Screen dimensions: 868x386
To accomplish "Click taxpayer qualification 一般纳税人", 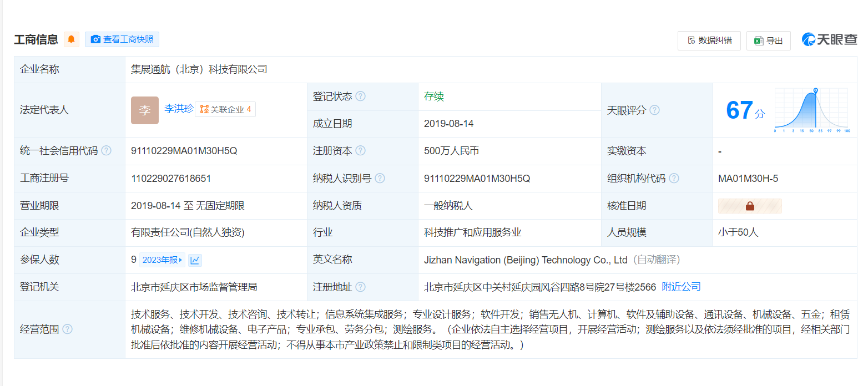I will point(448,206).
